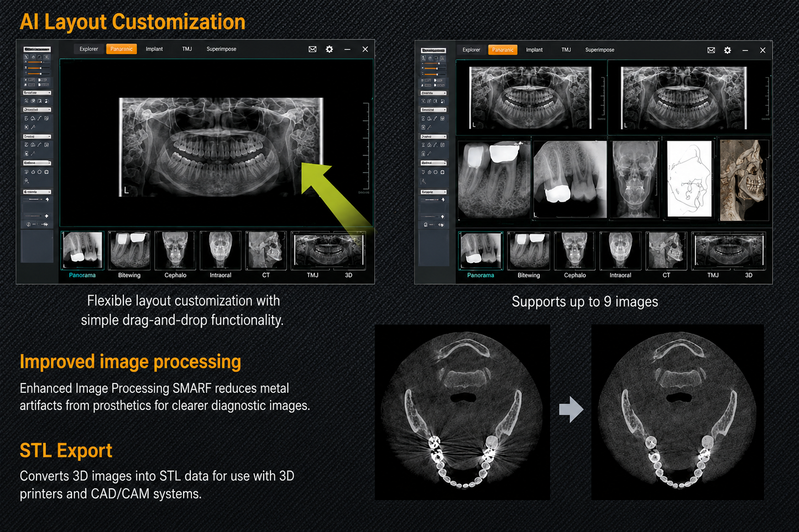Click 3D label below left window thumbnails
799x532 pixels.
click(x=348, y=275)
